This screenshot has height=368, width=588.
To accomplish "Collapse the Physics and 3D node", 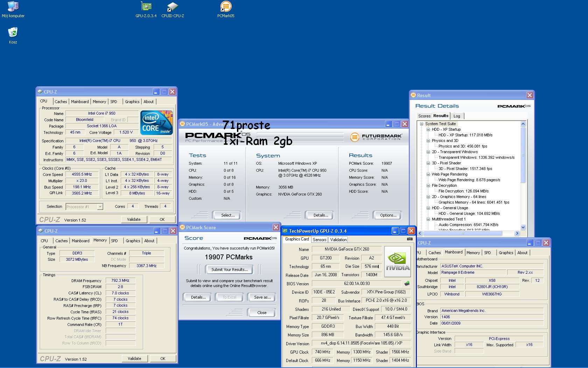I will (428, 141).
